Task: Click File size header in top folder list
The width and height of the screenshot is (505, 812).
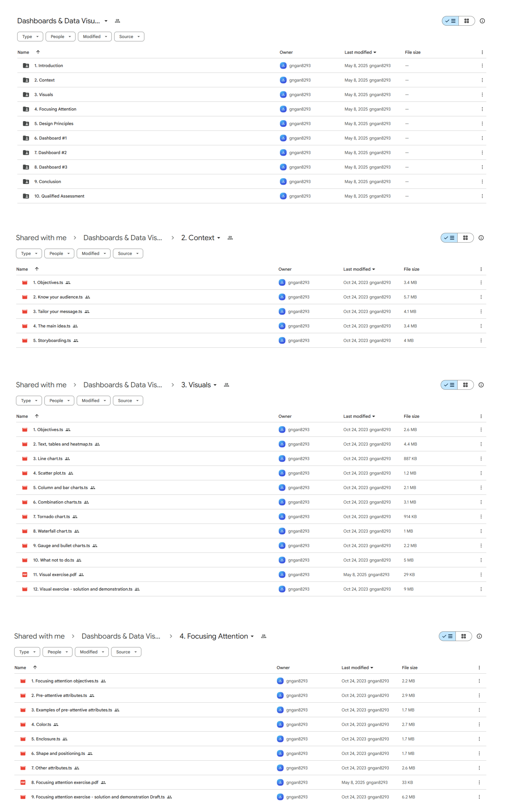Action: (x=412, y=52)
